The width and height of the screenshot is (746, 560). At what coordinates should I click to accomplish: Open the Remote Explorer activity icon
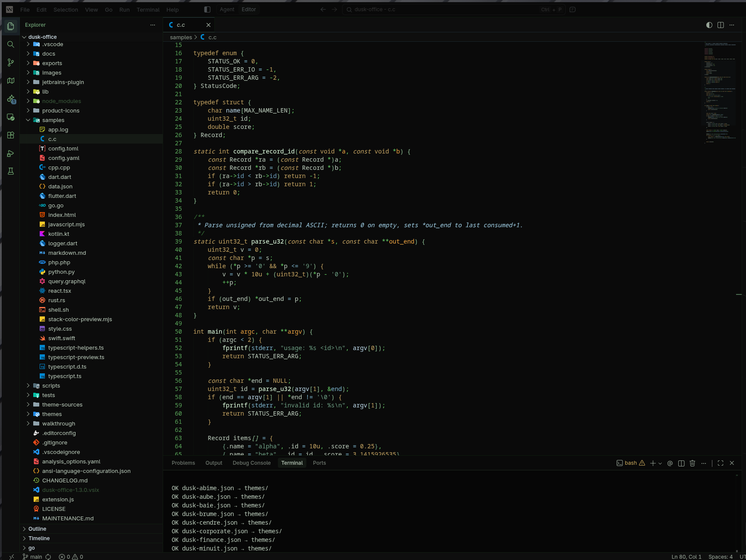(11, 117)
